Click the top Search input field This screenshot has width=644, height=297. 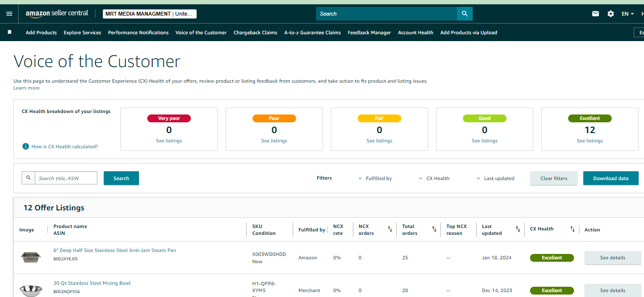[387, 14]
